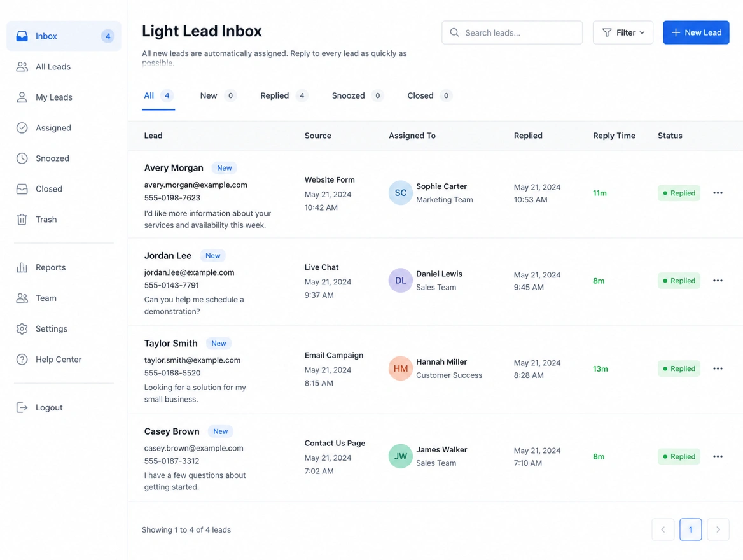
Task: Click the Team group icon
Action: (22, 298)
